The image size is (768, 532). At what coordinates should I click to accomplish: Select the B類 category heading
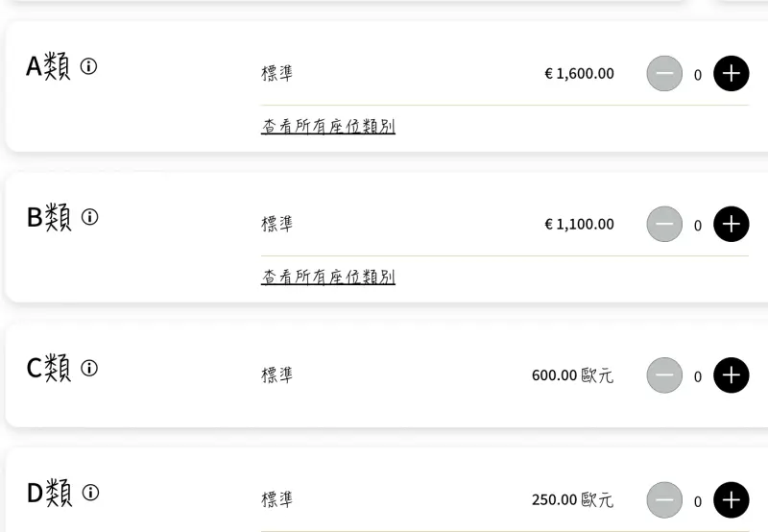49,216
